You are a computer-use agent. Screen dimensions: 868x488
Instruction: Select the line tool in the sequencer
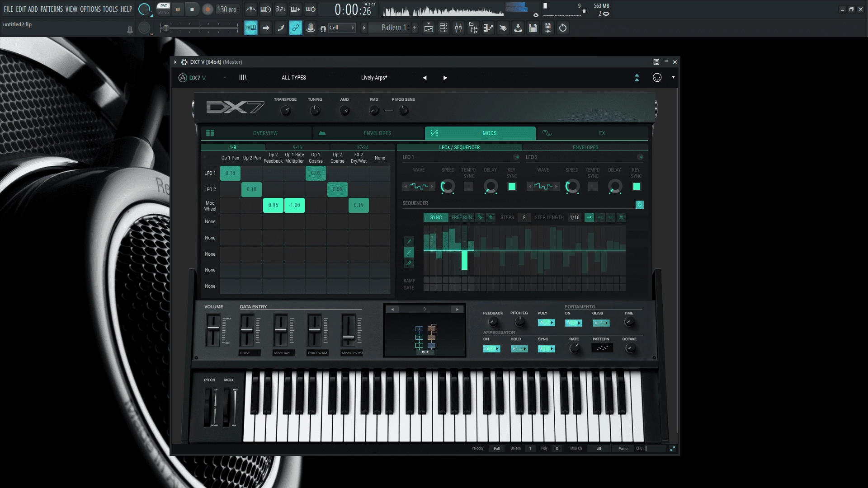point(409,252)
